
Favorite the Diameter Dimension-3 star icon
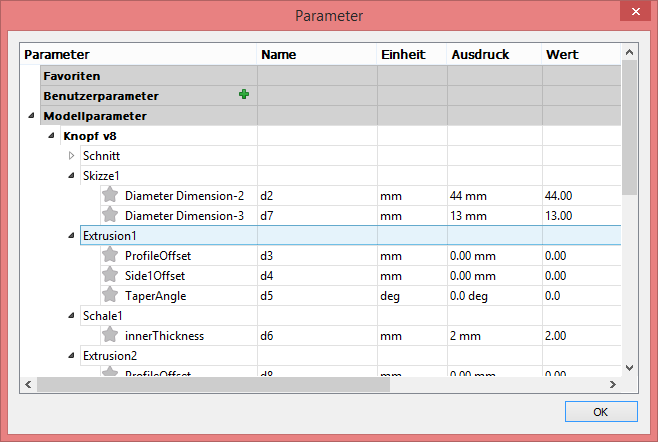pos(111,215)
